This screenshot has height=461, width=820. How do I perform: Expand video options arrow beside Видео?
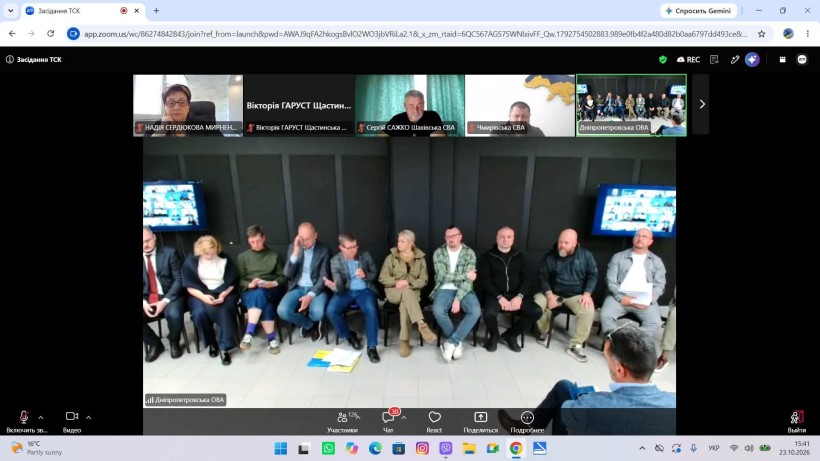tap(88, 418)
